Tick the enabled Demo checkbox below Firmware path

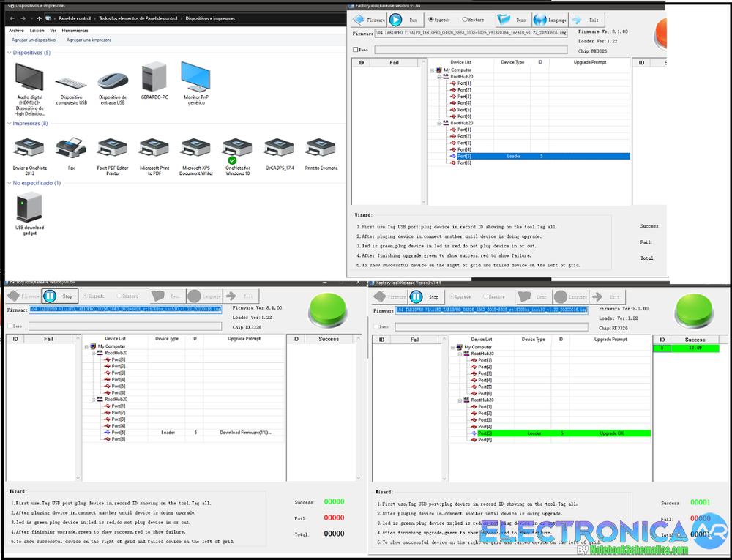click(356, 50)
